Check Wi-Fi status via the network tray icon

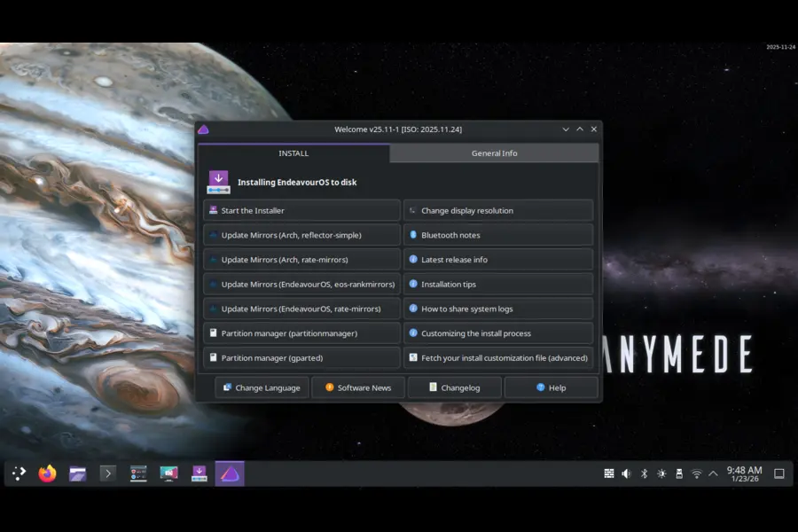[696, 473]
